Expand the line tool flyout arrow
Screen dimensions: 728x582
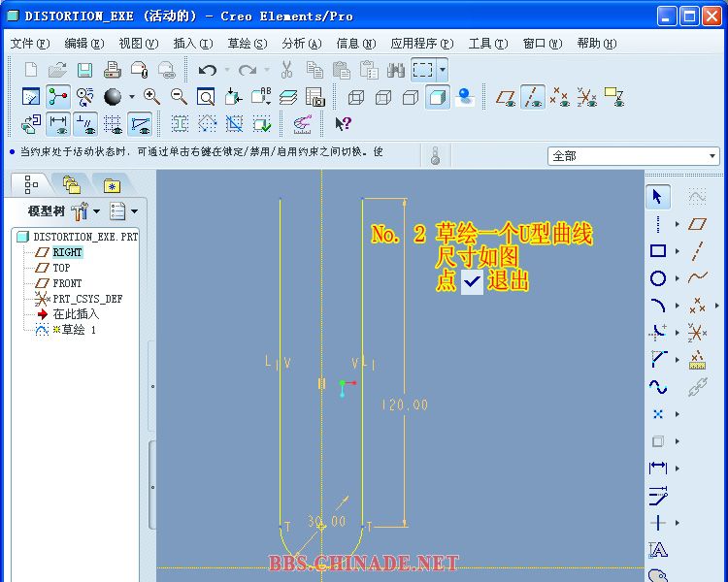click(x=678, y=224)
